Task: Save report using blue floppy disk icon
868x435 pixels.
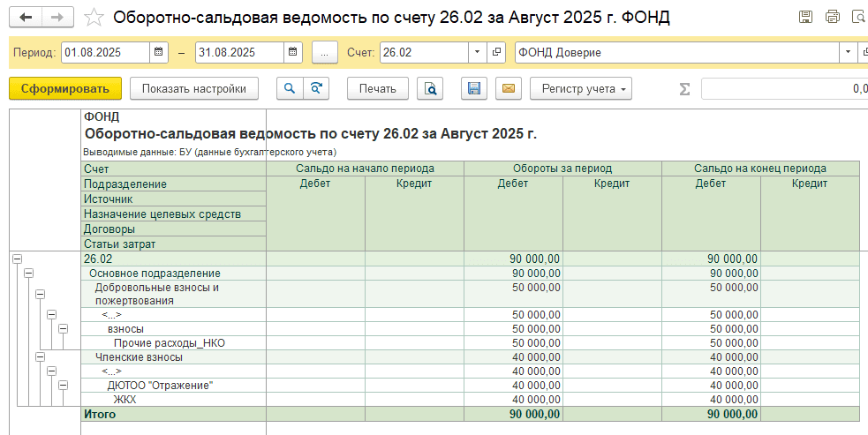Action: coord(474,88)
